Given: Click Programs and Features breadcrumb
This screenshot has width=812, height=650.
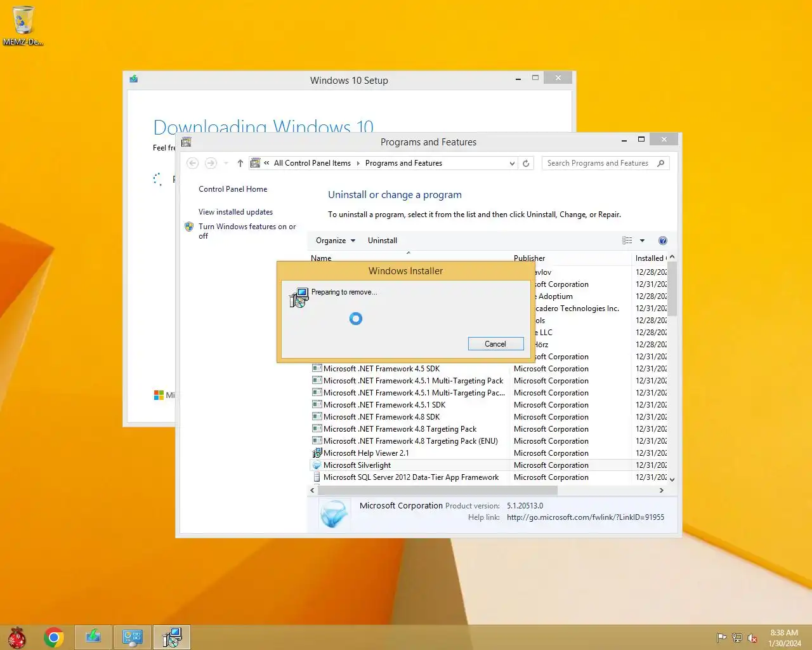Looking at the screenshot, I should [403, 163].
